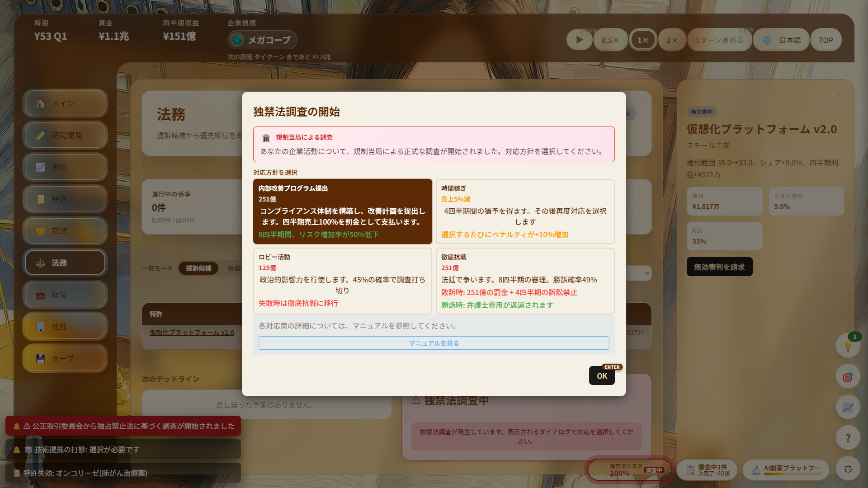Open the manual via マニュアルを見る
This screenshot has width=868, height=488.
[433, 343]
